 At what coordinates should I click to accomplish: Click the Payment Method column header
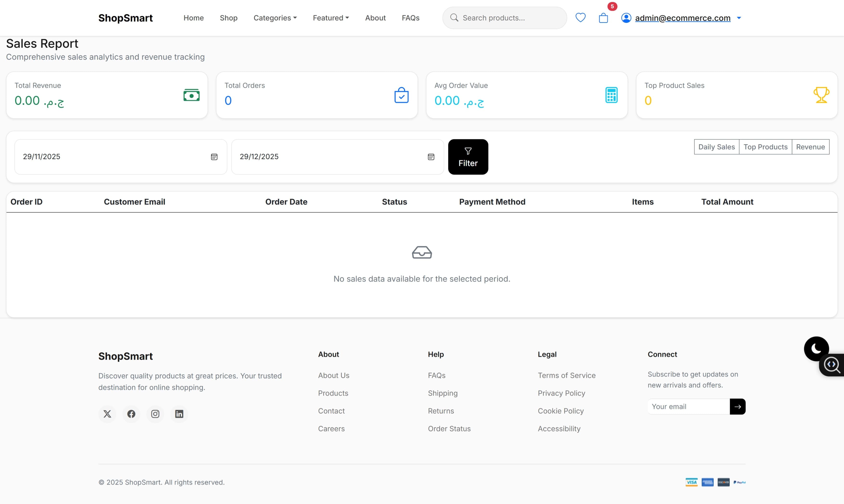click(x=492, y=202)
